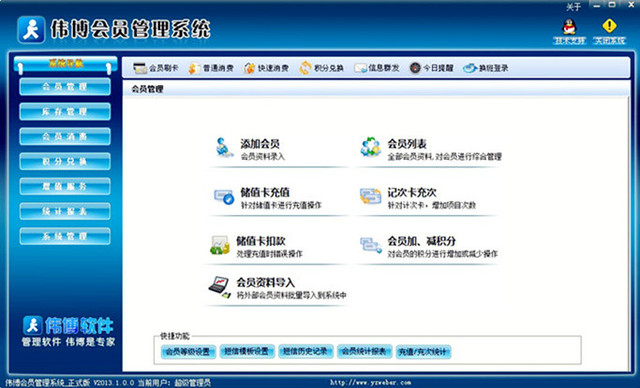Open 统计报表 in the sidebar
The image size is (640, 388).
click(x=65, y=211)
